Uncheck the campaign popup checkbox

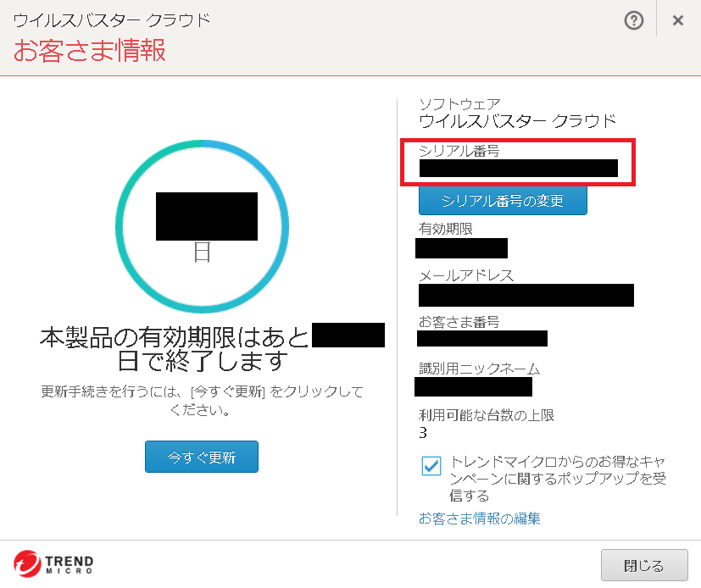(x=431, y=466)
